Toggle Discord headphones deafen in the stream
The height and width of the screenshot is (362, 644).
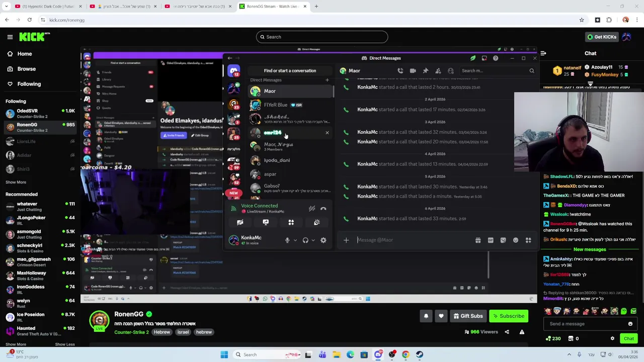pyautogui.click(x=305, y=240)
